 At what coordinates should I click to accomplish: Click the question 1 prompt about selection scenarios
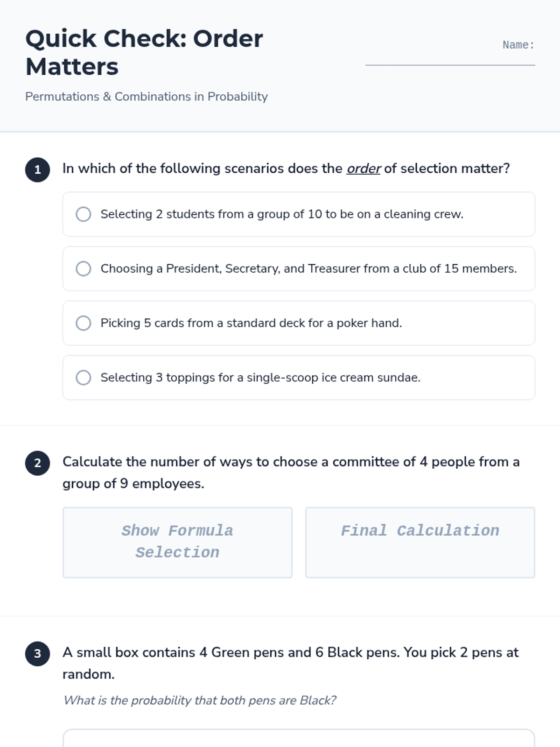[286, 169]
